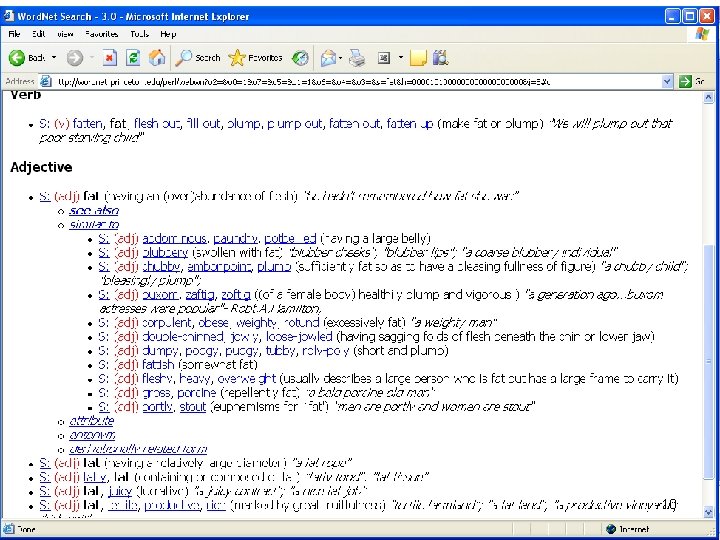Screen dimensions: 720x540
Task: Click the 'productive' adjective link
Action: coord(172,505)
